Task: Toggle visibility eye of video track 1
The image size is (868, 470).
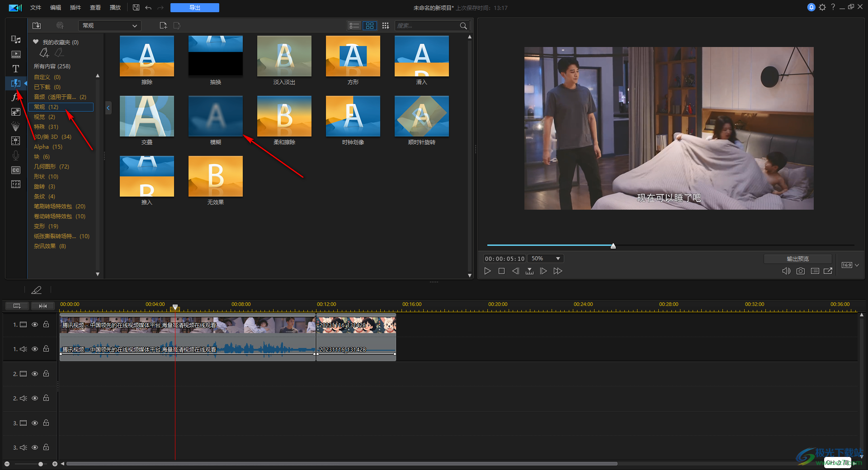Action: pos(35,324)
